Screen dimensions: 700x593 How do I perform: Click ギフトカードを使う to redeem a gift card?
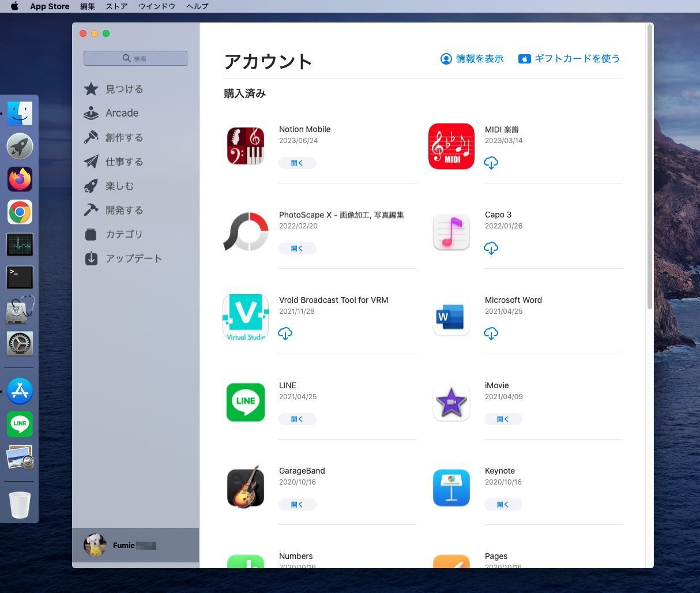[x=569, y=58]
